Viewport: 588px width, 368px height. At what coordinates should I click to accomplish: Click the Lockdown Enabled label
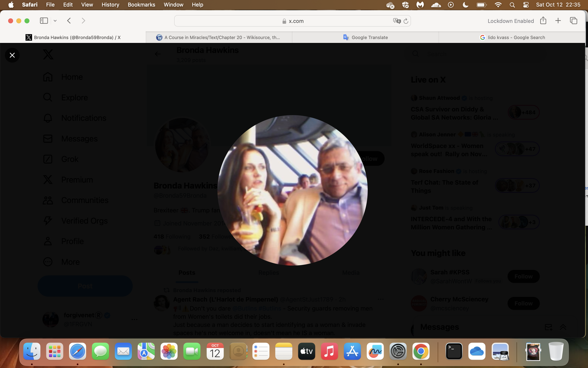(x=511, y=21)
